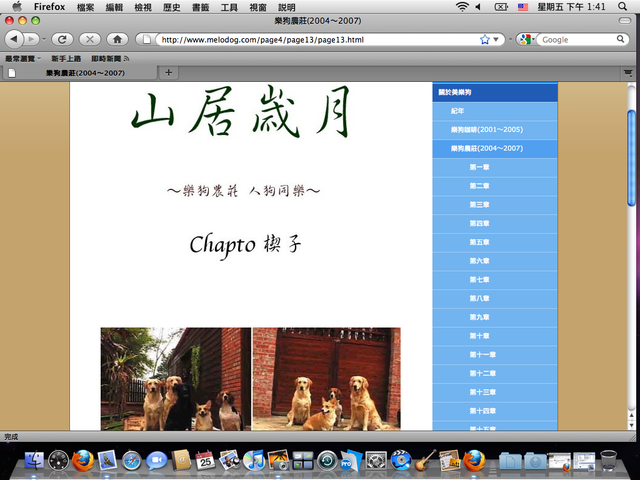
Task: Open the URL history dropdown arrow
Action: (x=498, y=40)
